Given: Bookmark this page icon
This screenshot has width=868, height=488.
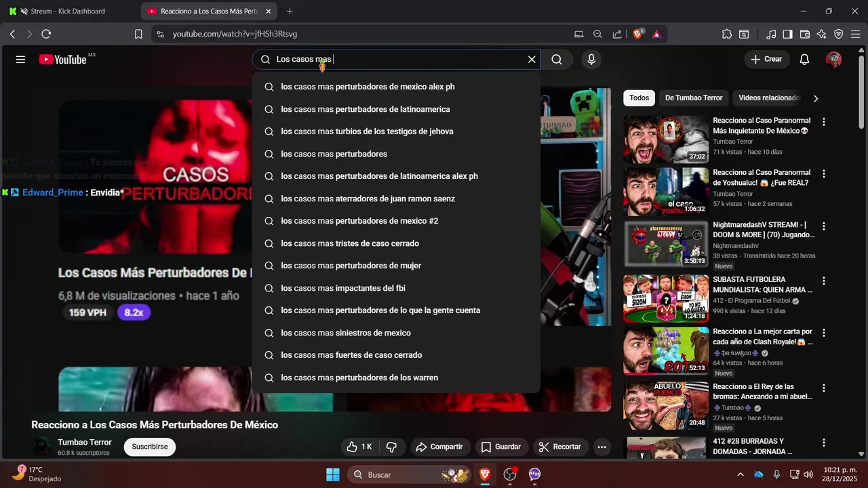Looking at the screenshot, I should (138, 34).
